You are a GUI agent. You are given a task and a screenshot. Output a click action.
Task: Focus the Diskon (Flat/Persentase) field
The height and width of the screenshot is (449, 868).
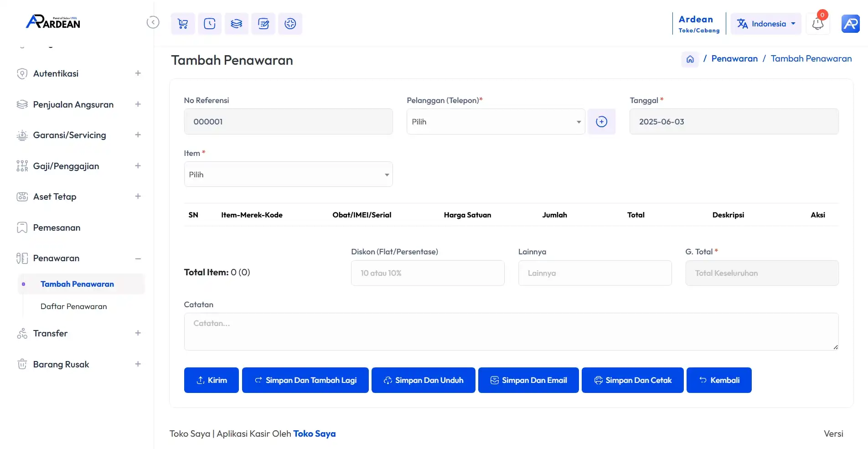428,273
